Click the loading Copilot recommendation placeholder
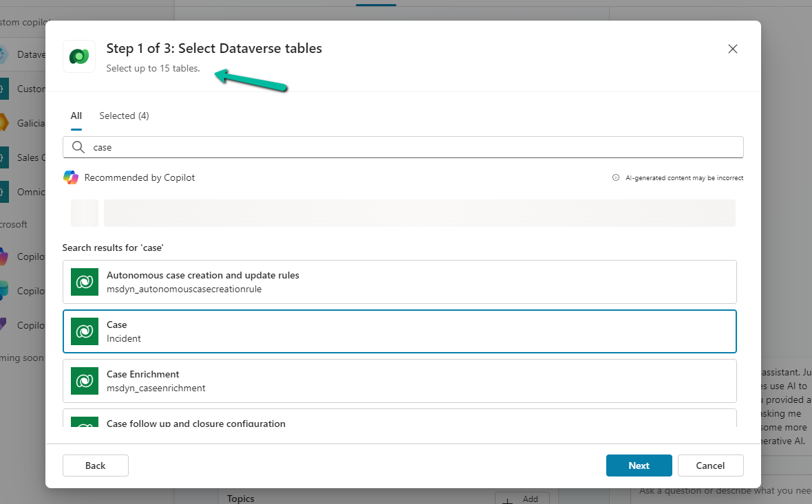 419,213
